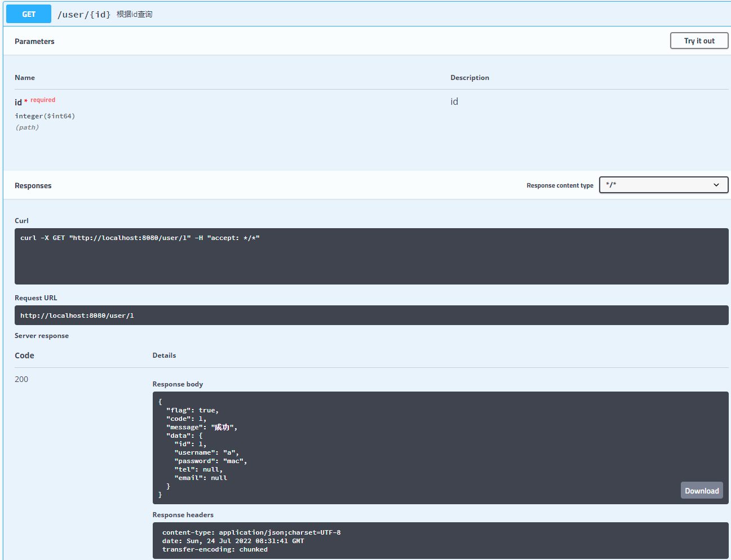731x560 pixels.
Task: Click the Try it out button
Action: click(699, 41)
